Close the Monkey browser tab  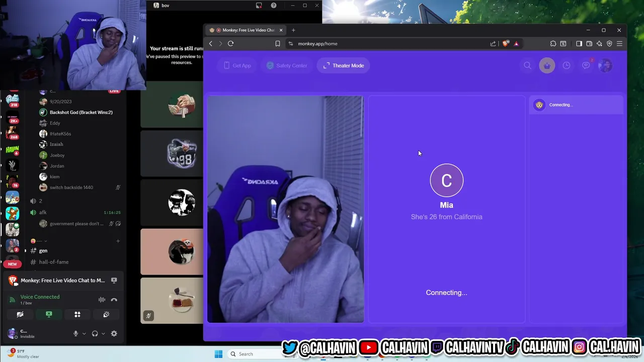click(x=281, y=30)
